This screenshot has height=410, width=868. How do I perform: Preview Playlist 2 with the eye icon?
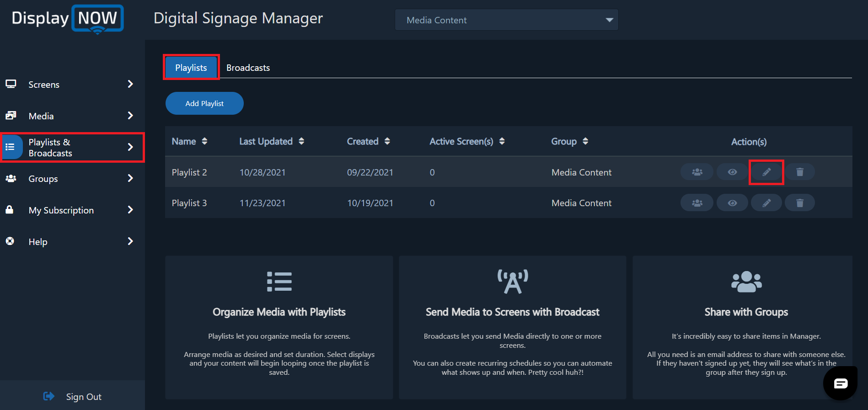[x=732, y=172]
